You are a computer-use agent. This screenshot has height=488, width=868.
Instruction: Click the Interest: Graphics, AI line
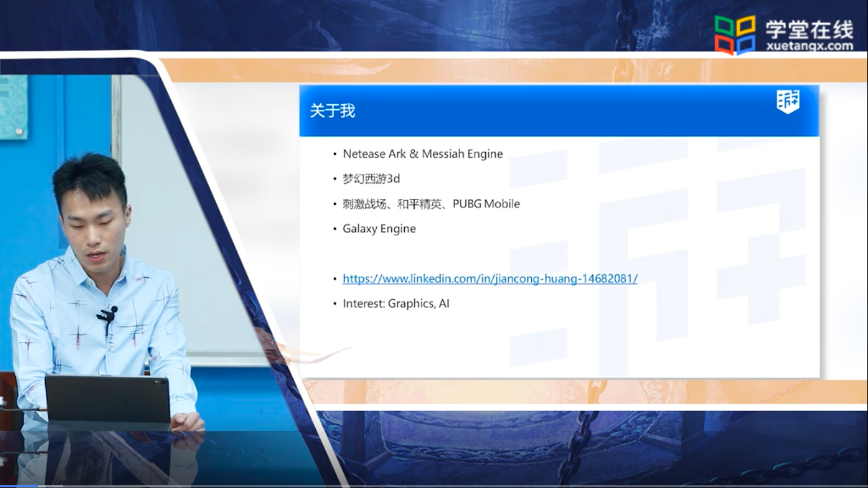(396, 304)
